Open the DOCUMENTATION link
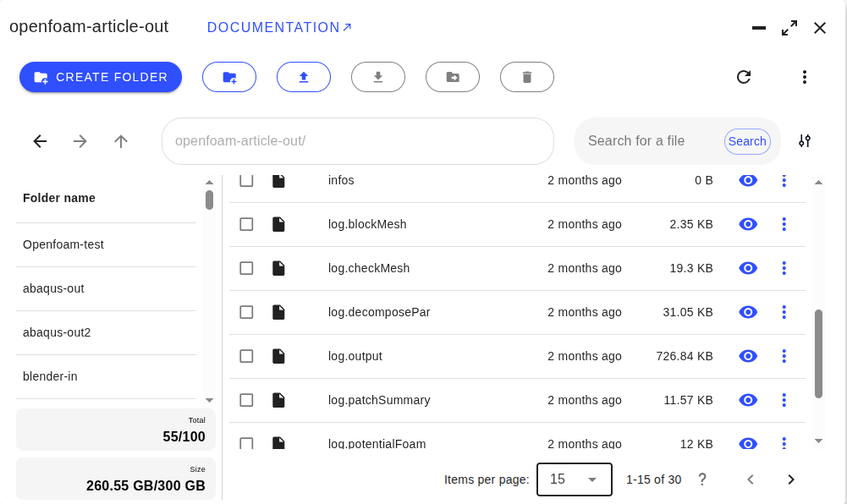This screenshot has height=504, width=847. [x=279, y=28]
